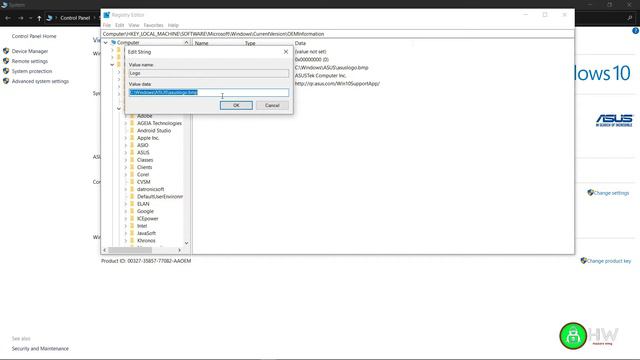Open Device Manager in System window

(x=30, y=51)
